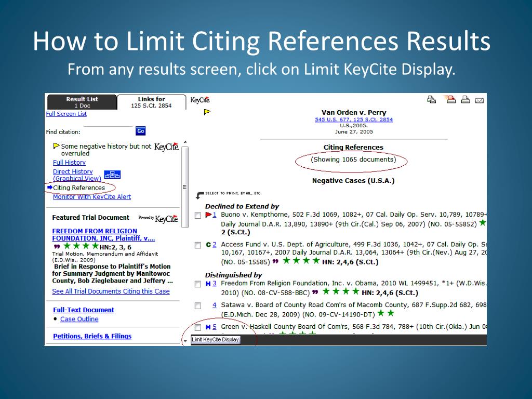This screenshot has height=399, width=532.
Task: Open result number 5 link
Action: [x=215, y=327]
